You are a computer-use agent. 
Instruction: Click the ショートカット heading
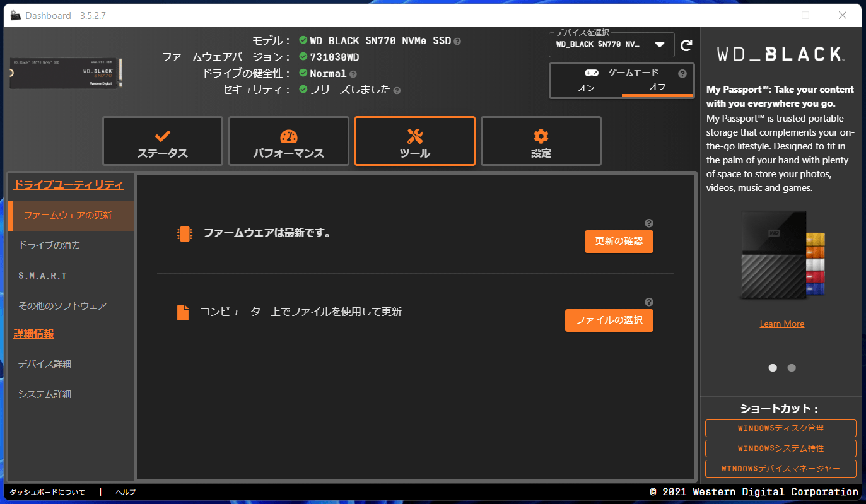coord(781,409)
